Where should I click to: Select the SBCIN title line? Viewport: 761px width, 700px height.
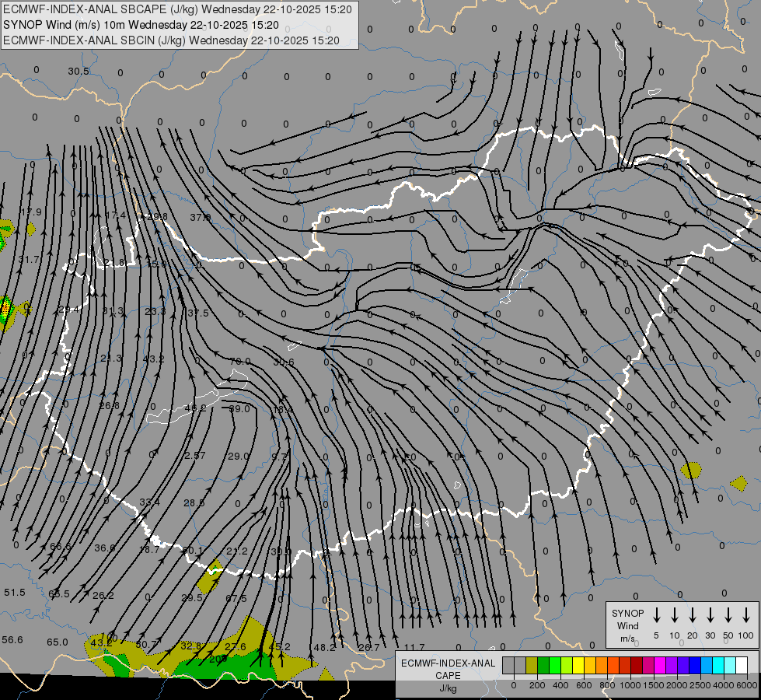pyautogui.click(x=171, y=40)
